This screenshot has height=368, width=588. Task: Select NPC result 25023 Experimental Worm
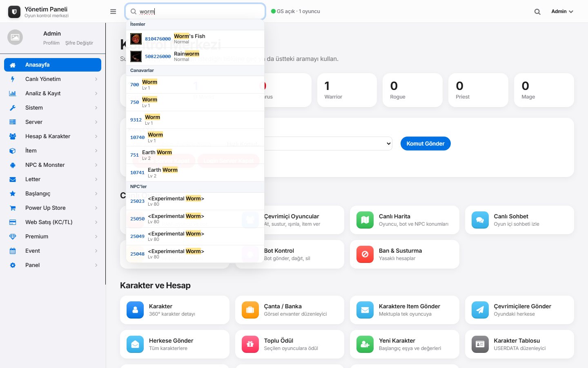[x=195, y=201]
